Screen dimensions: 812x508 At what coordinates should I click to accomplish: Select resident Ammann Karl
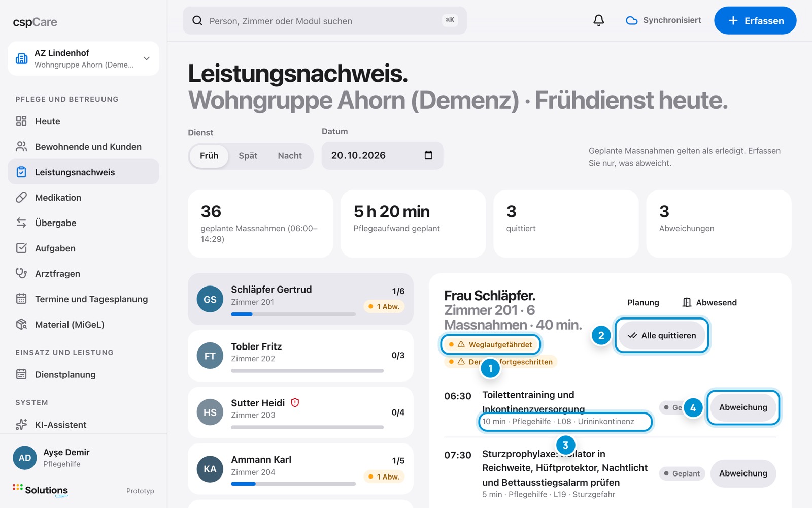(300, 469)
